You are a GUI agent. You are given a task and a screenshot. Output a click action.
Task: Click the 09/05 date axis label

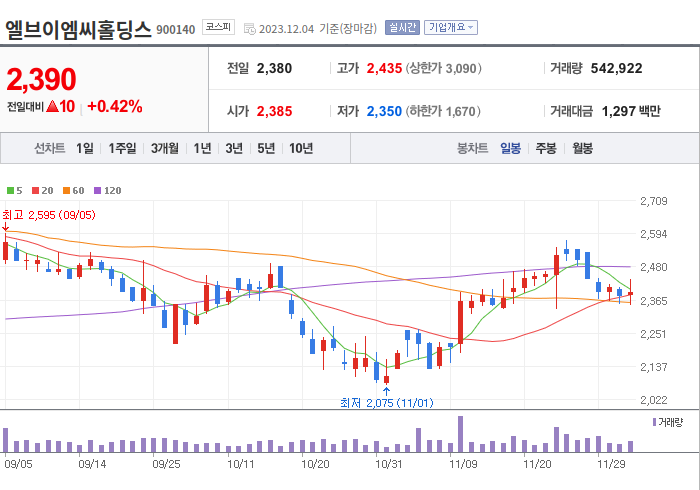[x=18, y=464]
